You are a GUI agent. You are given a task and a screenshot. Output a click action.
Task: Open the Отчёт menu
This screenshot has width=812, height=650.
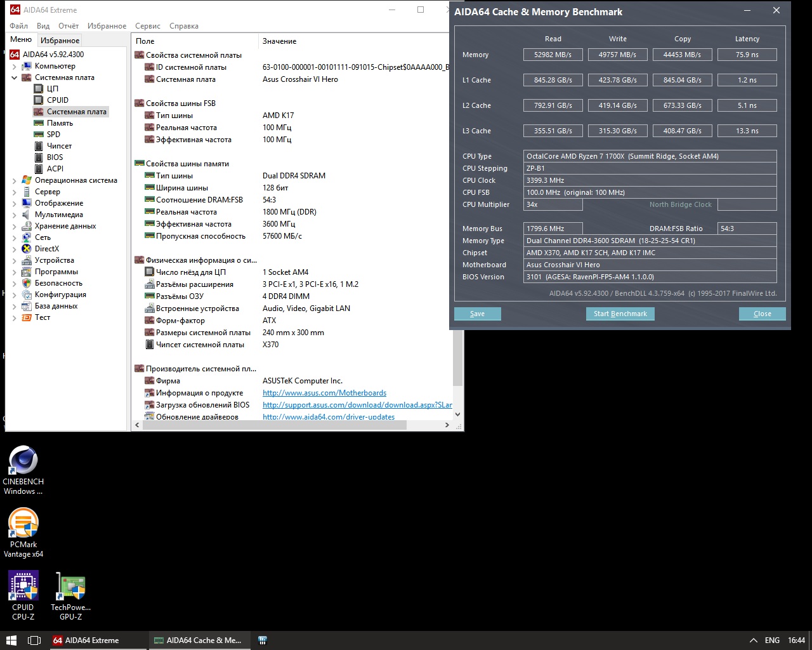69,26
